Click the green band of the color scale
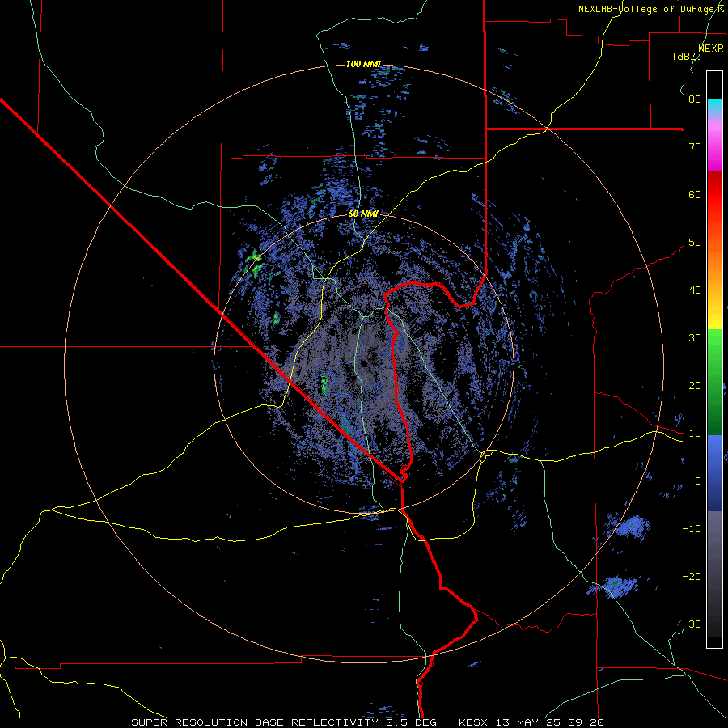This screenshot has height=728, width=728. pyautogui.click(x=714, y=382)
